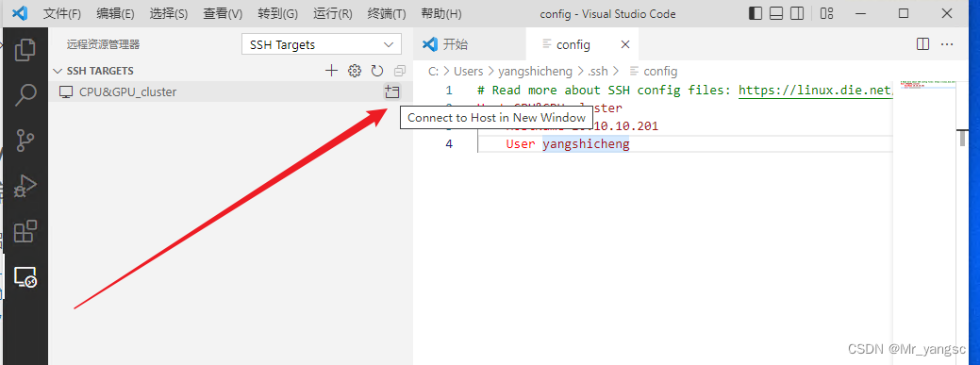Open the Explorer view in activity bar
Image resolution: width=980 pixels, height=365 pixels.
coord(25,50)
